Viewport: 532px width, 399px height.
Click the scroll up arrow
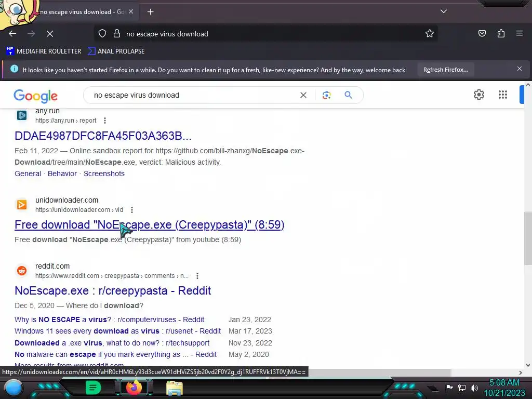(x=528, y=85)
